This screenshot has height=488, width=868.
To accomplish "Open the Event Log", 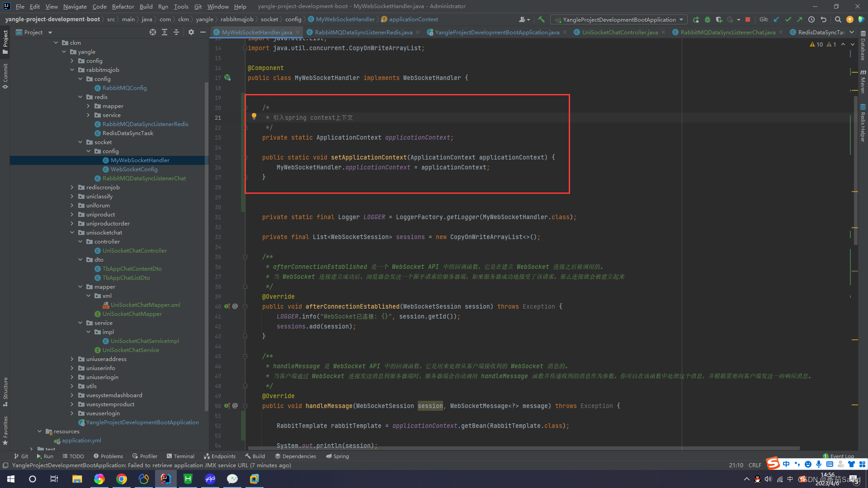I will 838,456.
